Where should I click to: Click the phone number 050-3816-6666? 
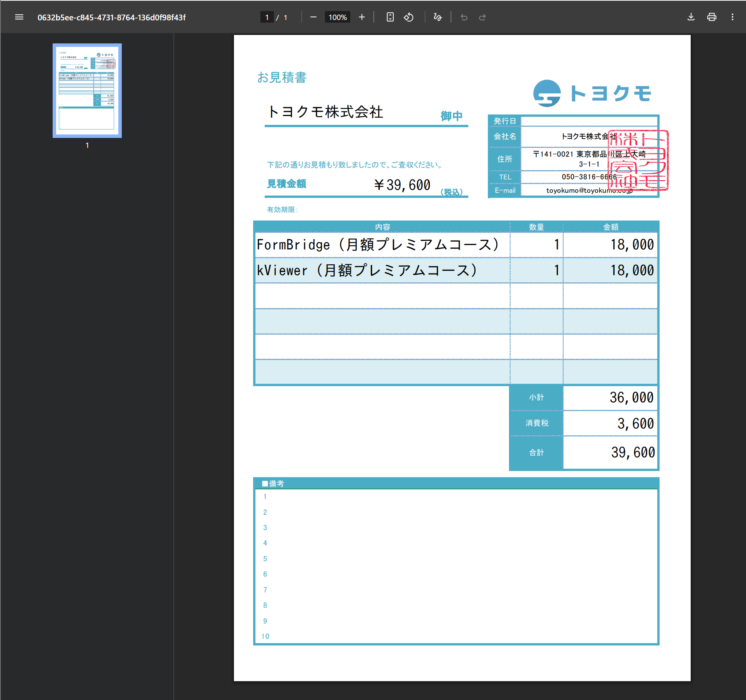point(589,177)
